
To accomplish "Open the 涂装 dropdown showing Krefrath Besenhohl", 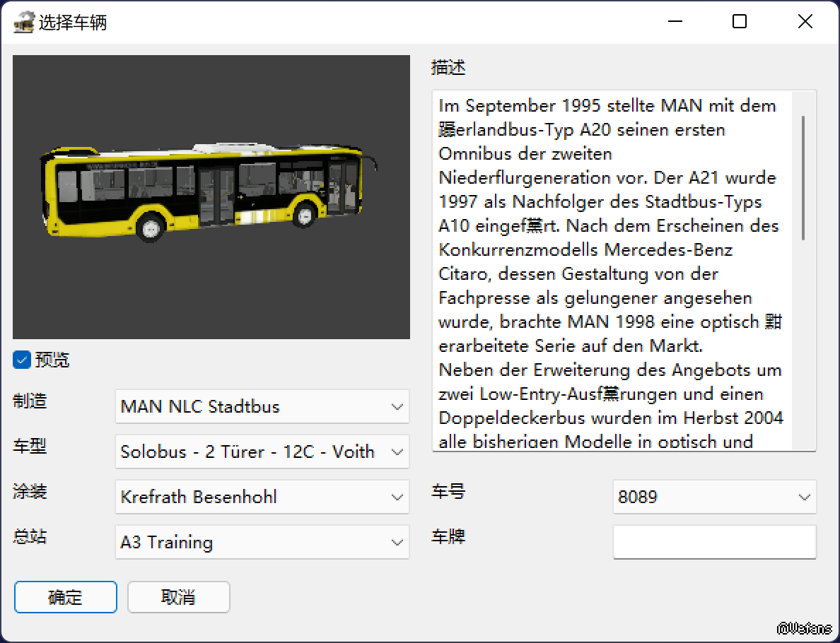I will (x=262, y=497).
